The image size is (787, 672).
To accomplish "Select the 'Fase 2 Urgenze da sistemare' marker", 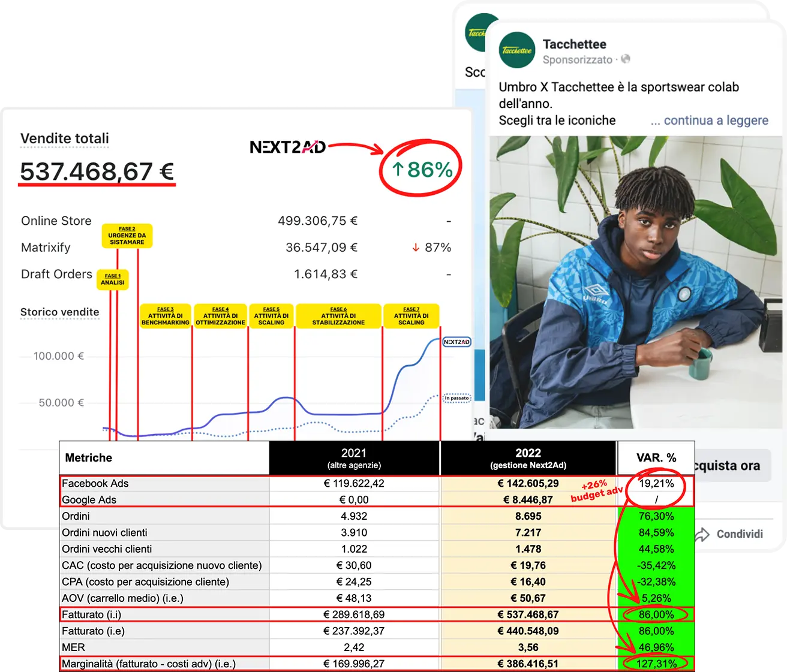I will (127, 236).
